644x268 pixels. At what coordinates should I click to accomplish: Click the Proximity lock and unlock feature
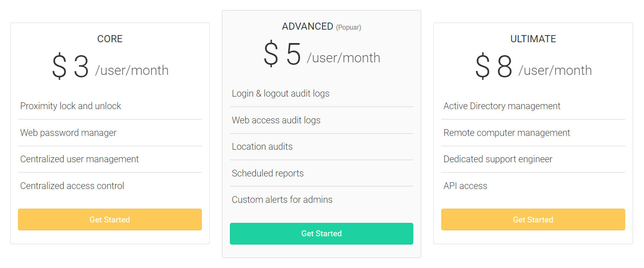[x=71, y=106]
